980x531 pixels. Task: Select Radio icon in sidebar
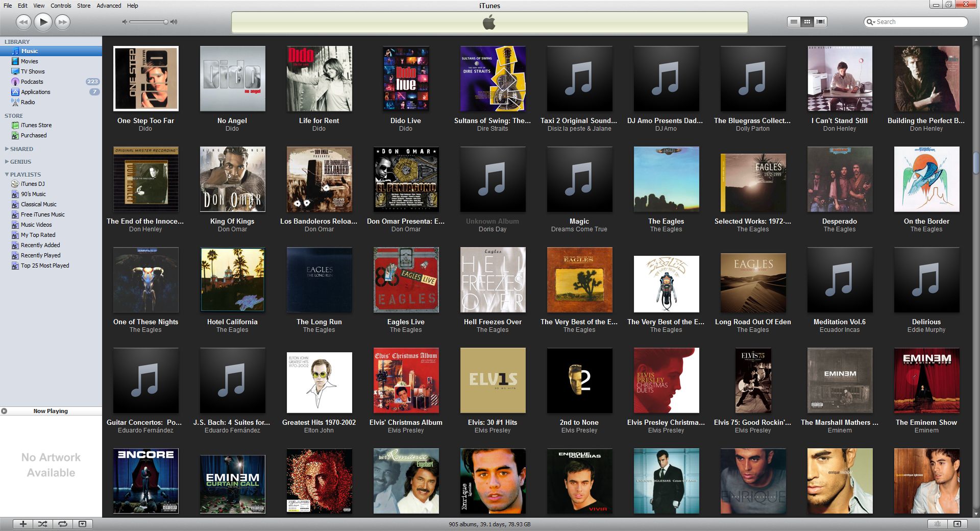tap(15, 102)
